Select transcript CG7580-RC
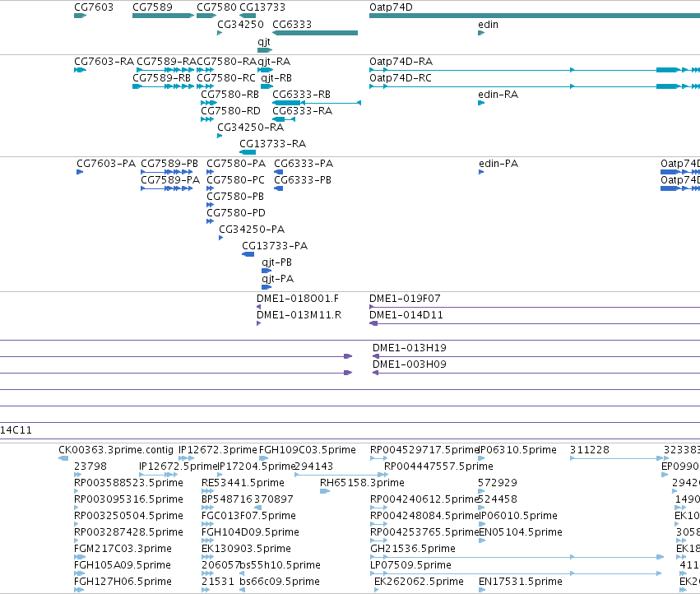The height and width of the screenshot is (594, 700). click(x=206, y=86)
